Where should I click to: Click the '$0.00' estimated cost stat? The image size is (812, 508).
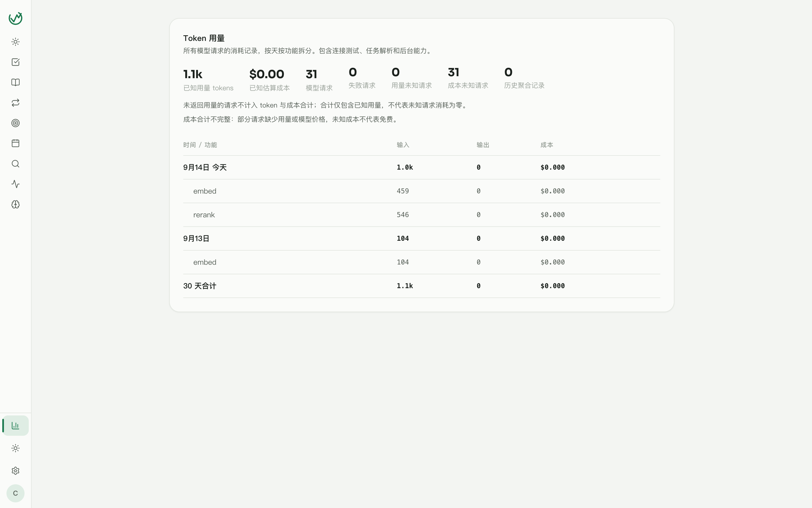pyautogui.click(x=267, y=74)
